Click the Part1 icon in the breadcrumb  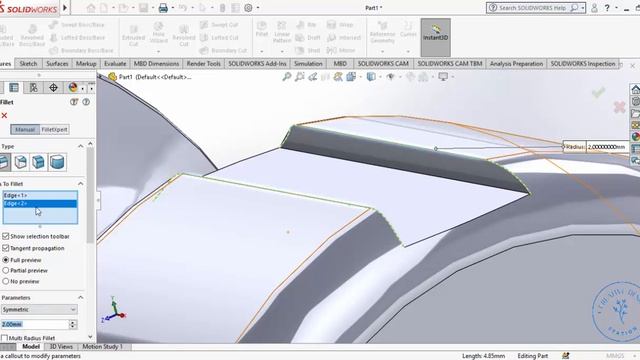113,77
